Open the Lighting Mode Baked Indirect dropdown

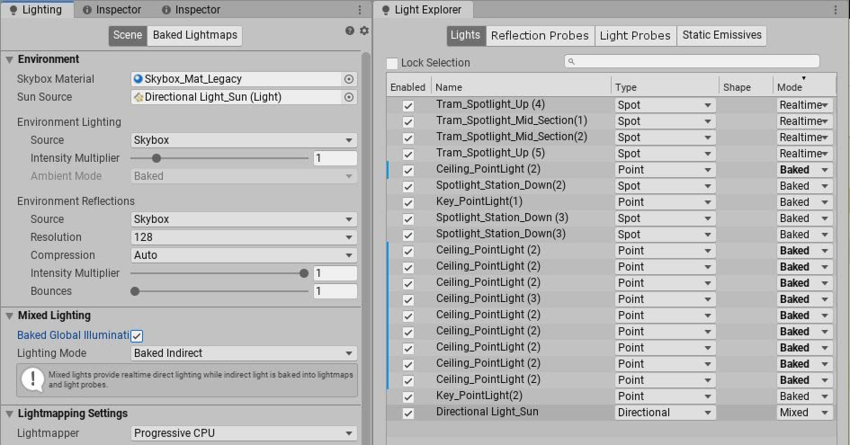(x=243, y=353)
